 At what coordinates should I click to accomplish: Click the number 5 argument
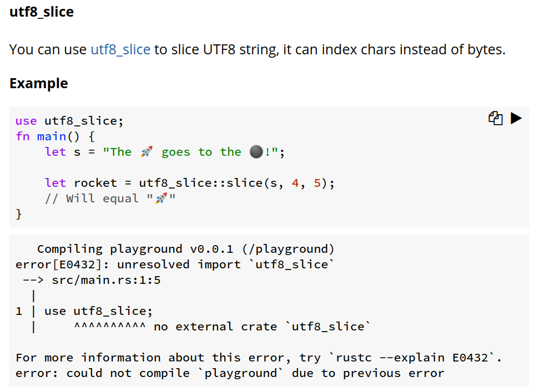click(x=317, y=182)
